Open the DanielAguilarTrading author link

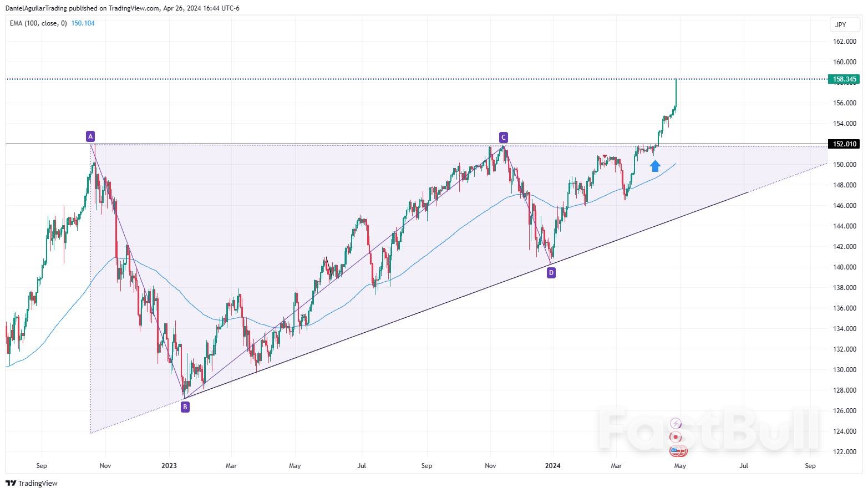click(x=37, y=8)
